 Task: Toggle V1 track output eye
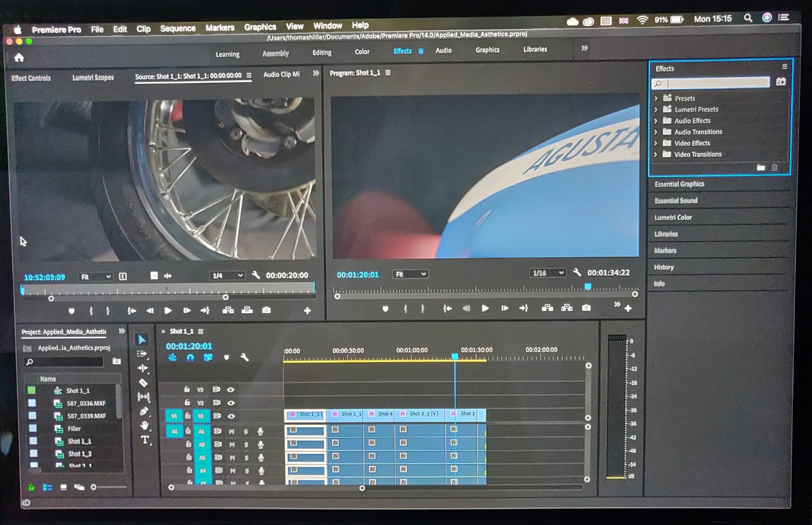pos(231,416)
